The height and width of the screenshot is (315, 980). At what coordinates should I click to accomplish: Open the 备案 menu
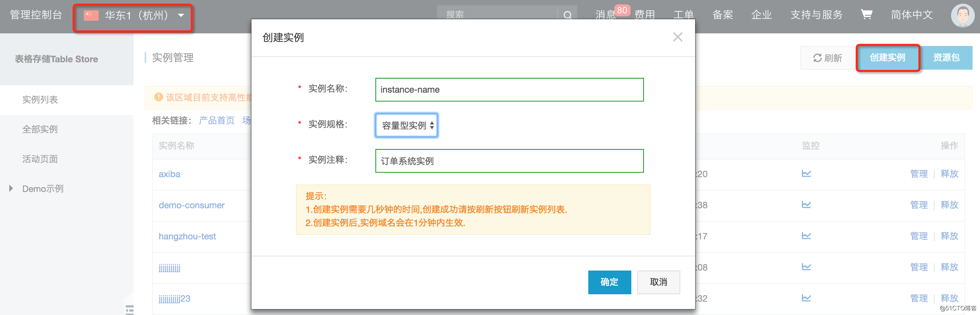(722, 15)
